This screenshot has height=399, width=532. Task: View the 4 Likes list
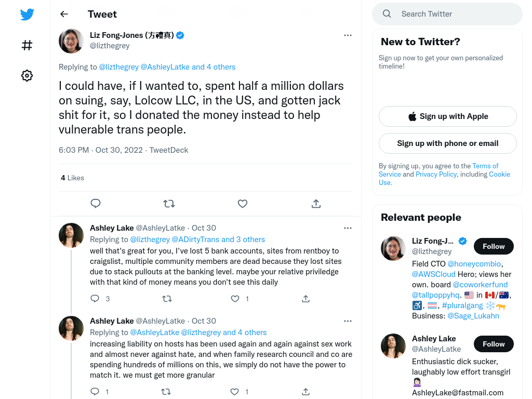tap(72, 178)
